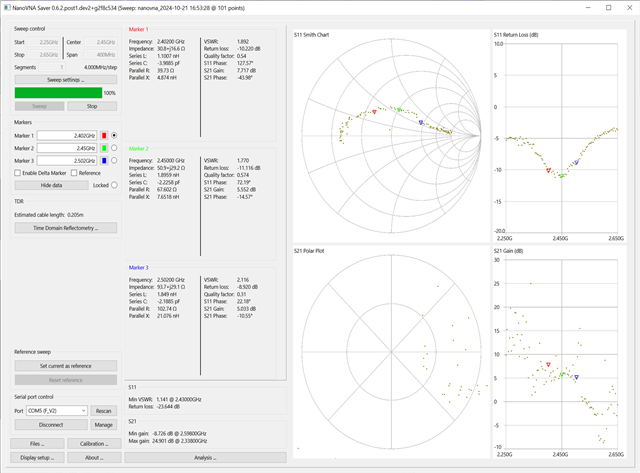Image resolution: width=640 pixels, height=473 pixels.
Task: Click red marker on S21 Gain plot
Action: [549, 364]
